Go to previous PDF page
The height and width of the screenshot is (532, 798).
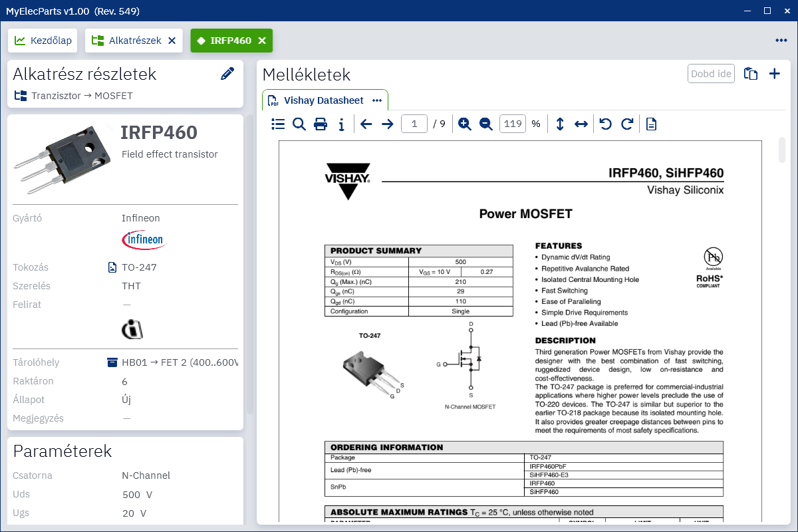click(366, 124)
